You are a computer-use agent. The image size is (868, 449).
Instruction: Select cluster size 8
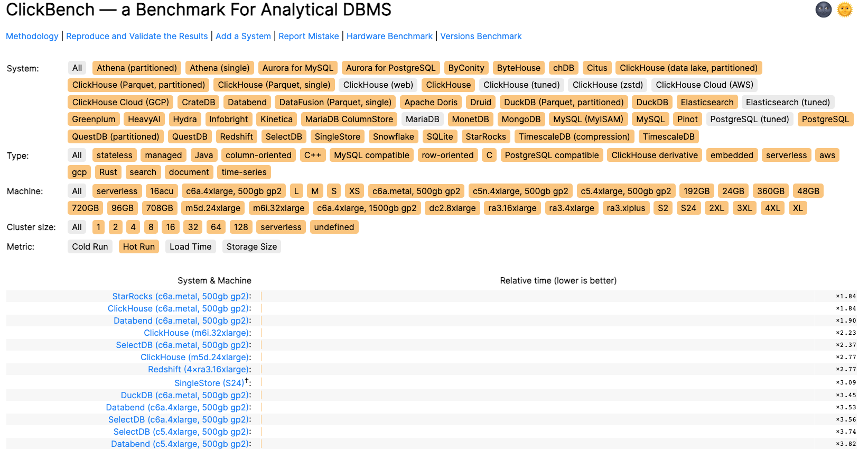coord(151,227)
